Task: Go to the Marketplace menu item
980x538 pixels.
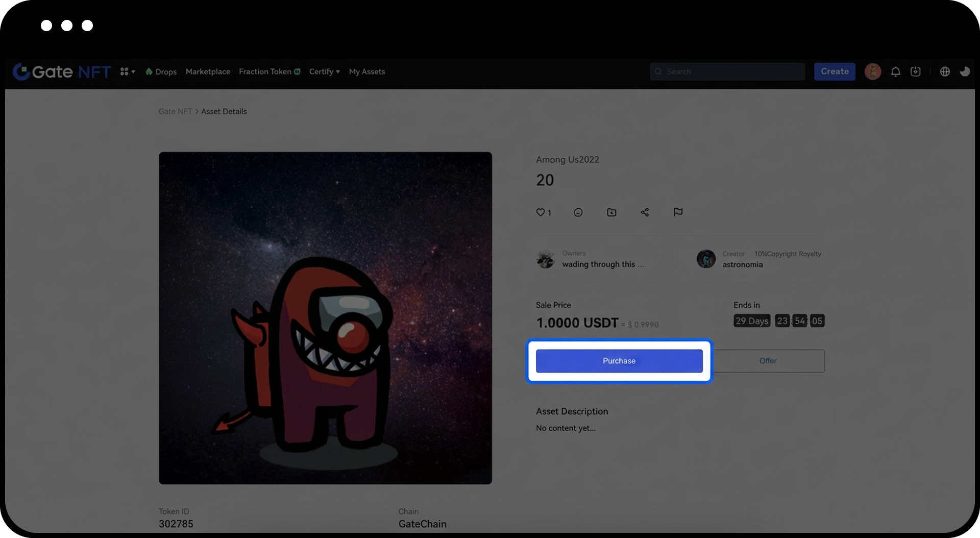Action: coord(208,72)
